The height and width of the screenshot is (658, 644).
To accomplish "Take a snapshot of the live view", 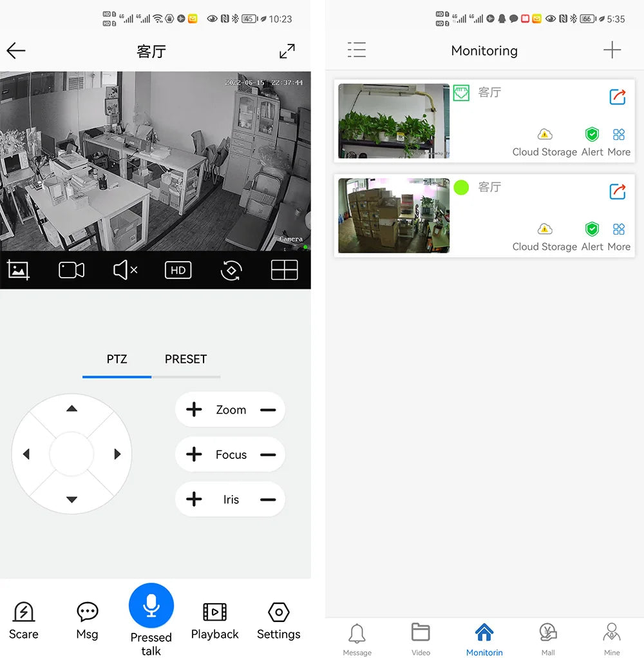I will click(x=17, y=270).
